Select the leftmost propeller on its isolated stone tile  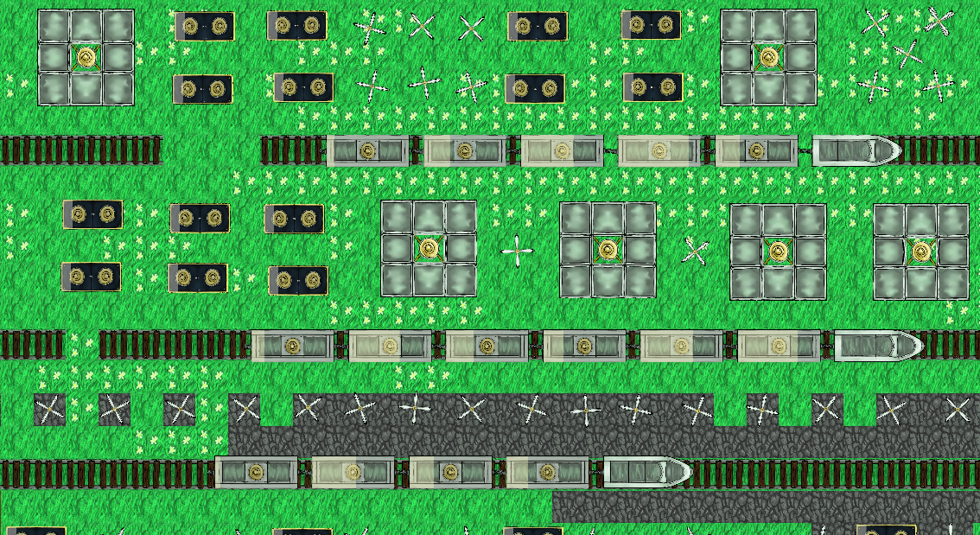[49, 410]
